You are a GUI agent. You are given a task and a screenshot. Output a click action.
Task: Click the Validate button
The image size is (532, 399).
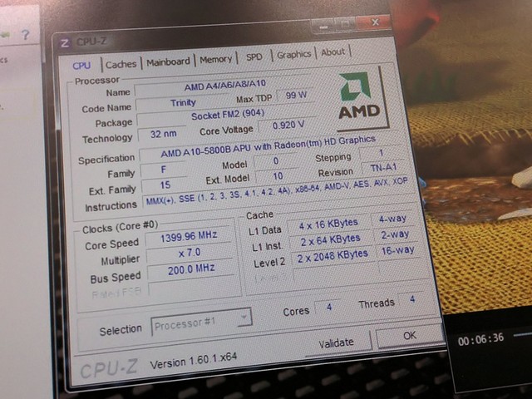336,343
